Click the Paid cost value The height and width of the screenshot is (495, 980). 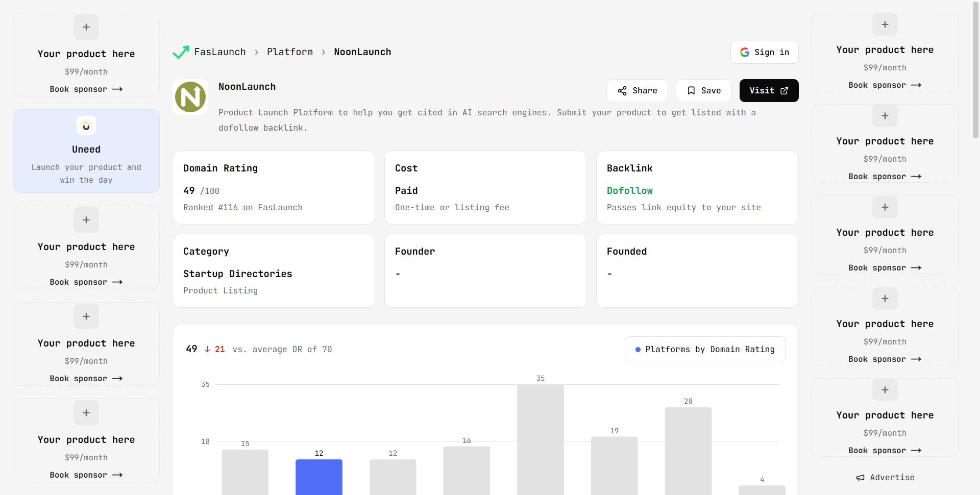406,191
